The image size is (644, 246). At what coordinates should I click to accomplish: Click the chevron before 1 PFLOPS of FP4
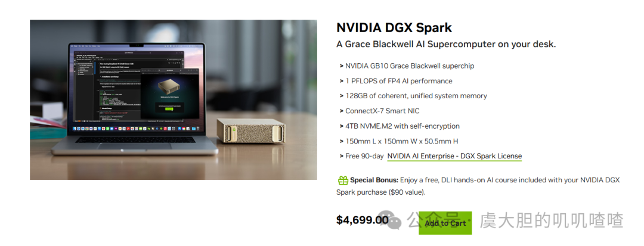click(341, 81)
